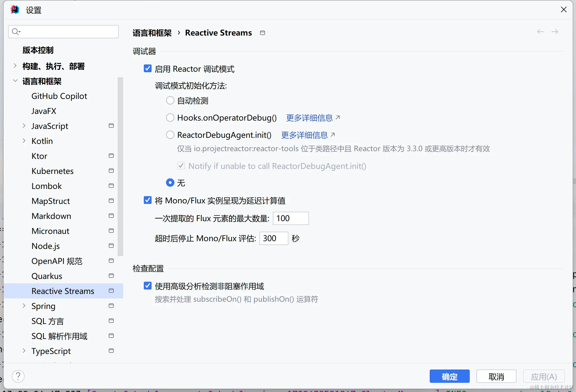Expand the JavaScript tree node
Viewport: 576px width, 392px height.
click(24, 126)
